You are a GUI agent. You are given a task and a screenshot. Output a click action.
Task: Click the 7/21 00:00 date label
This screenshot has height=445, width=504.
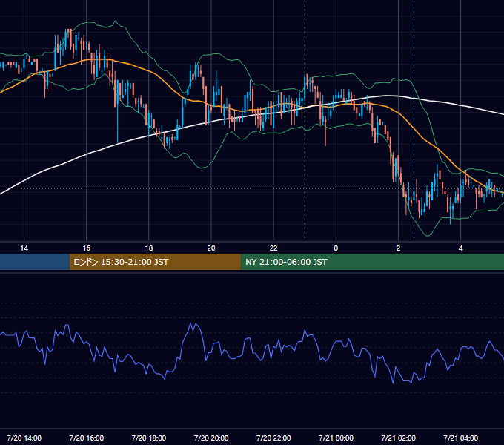pos(336,438)
